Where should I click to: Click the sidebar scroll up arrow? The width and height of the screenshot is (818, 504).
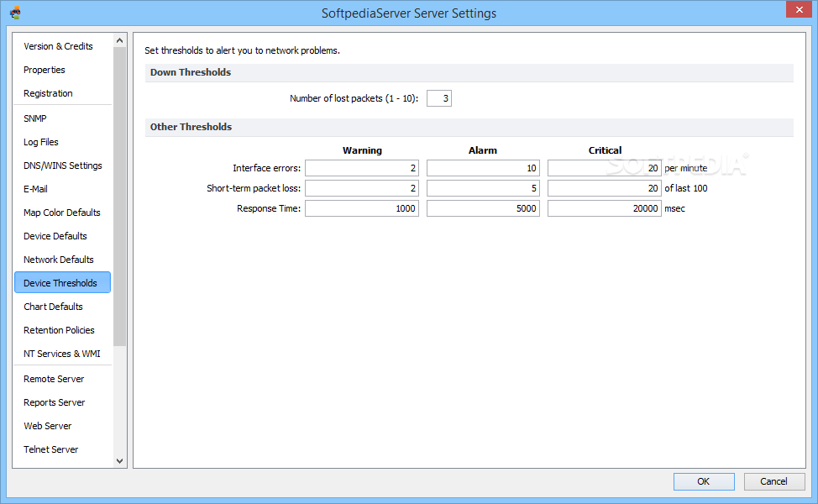119,40
